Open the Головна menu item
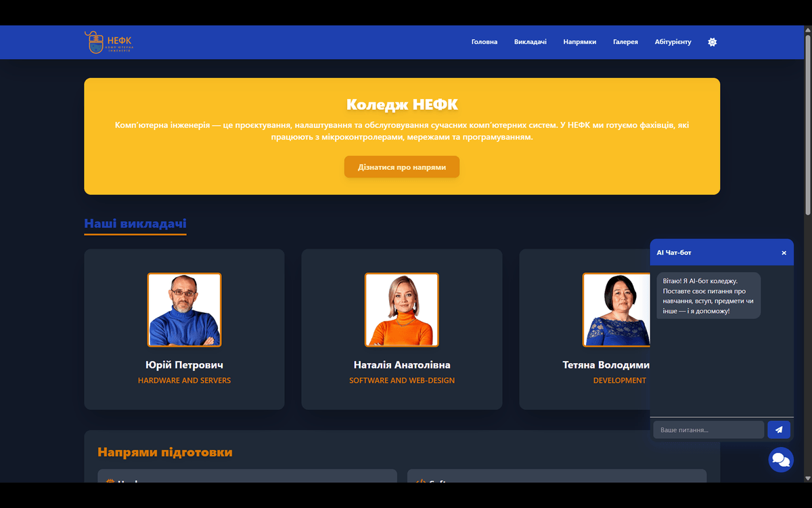The height and width of the screenshot is (508, 812). [484, 42]
